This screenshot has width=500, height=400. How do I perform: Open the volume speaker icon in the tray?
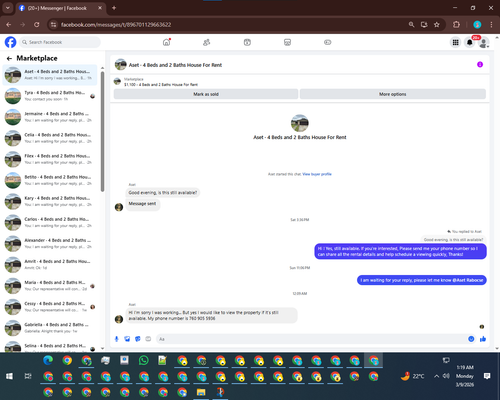coord(446,376)
